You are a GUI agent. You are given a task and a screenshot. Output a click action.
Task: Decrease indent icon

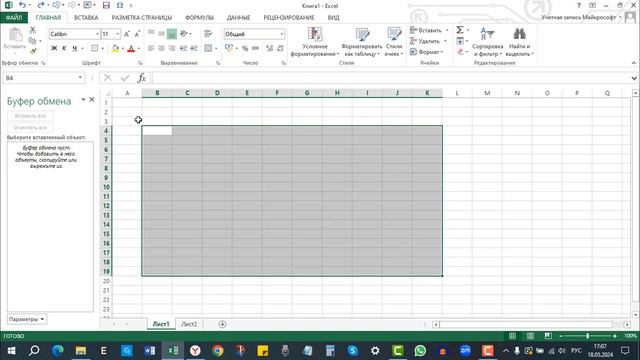[183, 48]
